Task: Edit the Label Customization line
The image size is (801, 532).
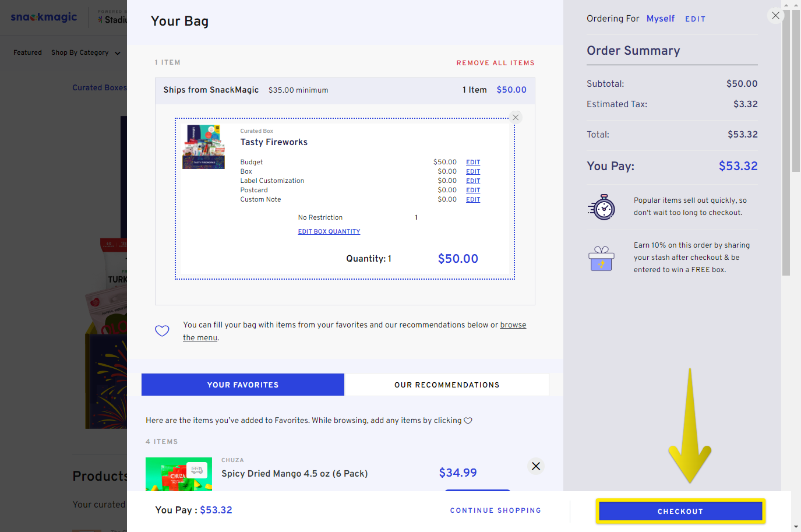Action: (x=473, y=181)
